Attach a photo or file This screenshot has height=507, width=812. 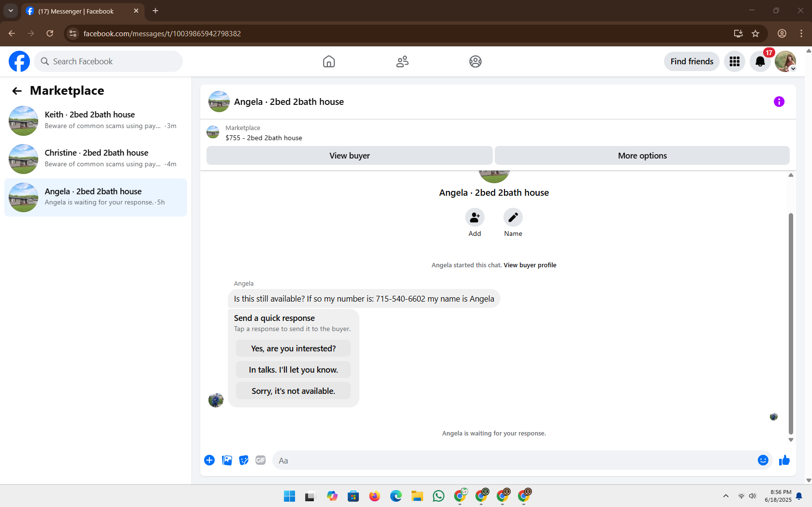(227, 460)
